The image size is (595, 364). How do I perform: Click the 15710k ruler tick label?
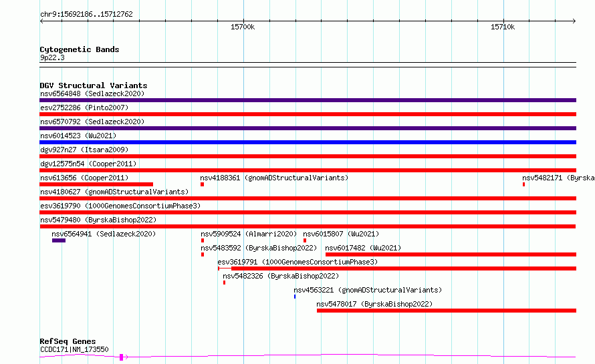503,27
